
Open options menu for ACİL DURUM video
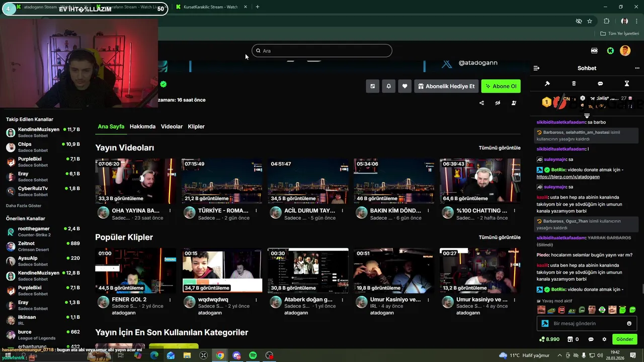342,211
